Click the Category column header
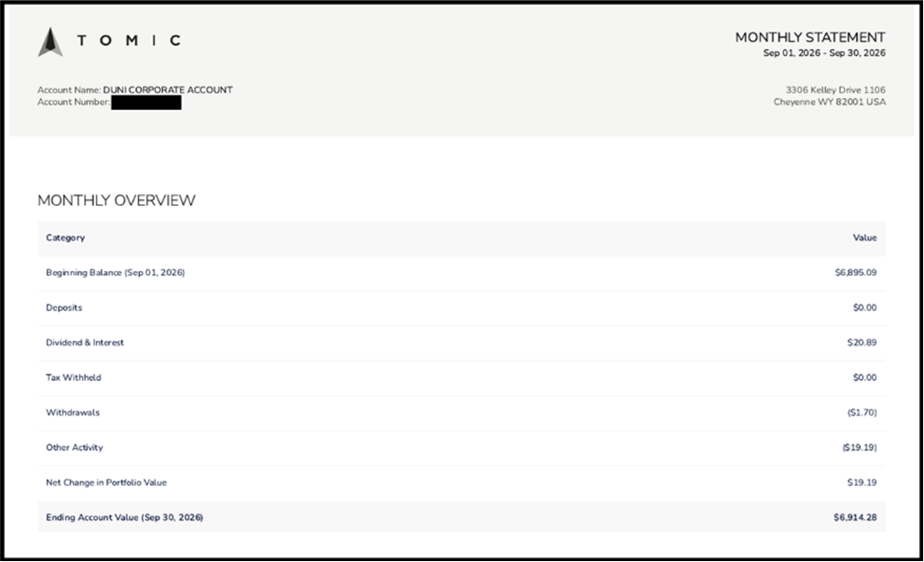 [65, 238]
